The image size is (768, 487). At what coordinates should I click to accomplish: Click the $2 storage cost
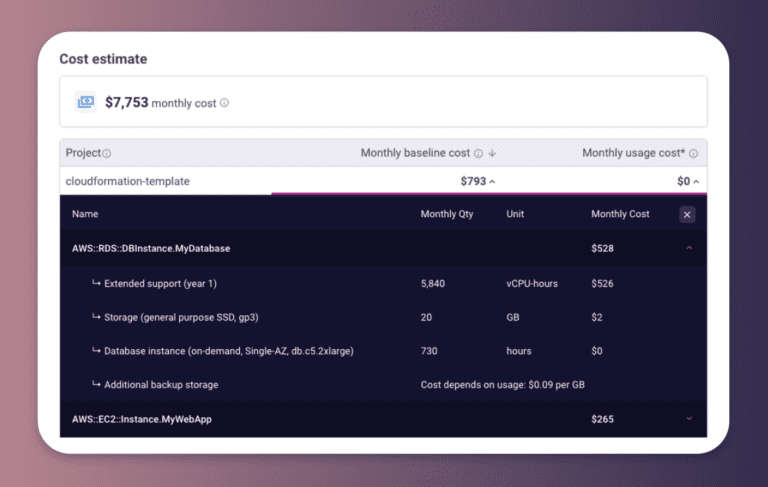597,317
